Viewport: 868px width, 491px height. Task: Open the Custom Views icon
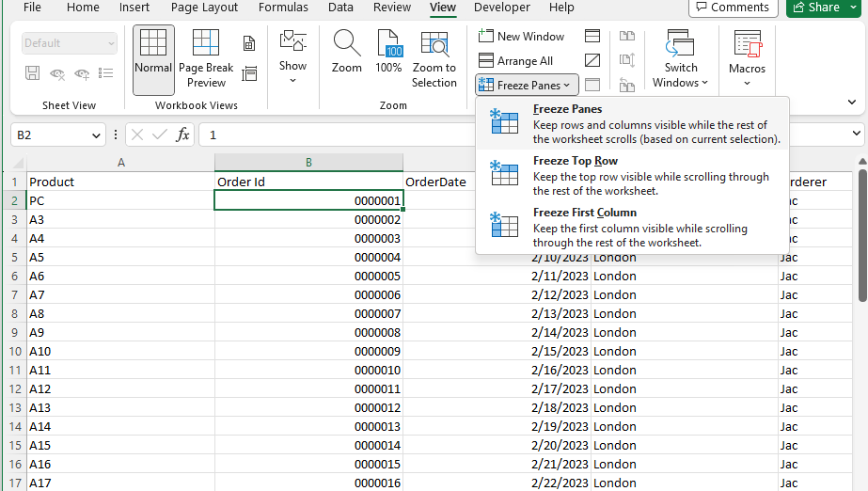click(249, 73)
